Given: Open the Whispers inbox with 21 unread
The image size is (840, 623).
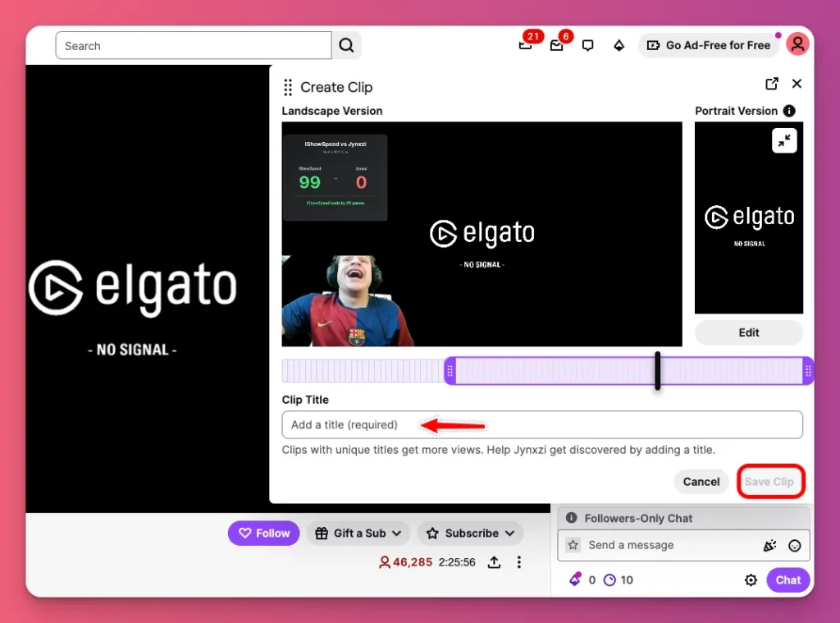Looking at the screenshot, I should click(525, 47).
